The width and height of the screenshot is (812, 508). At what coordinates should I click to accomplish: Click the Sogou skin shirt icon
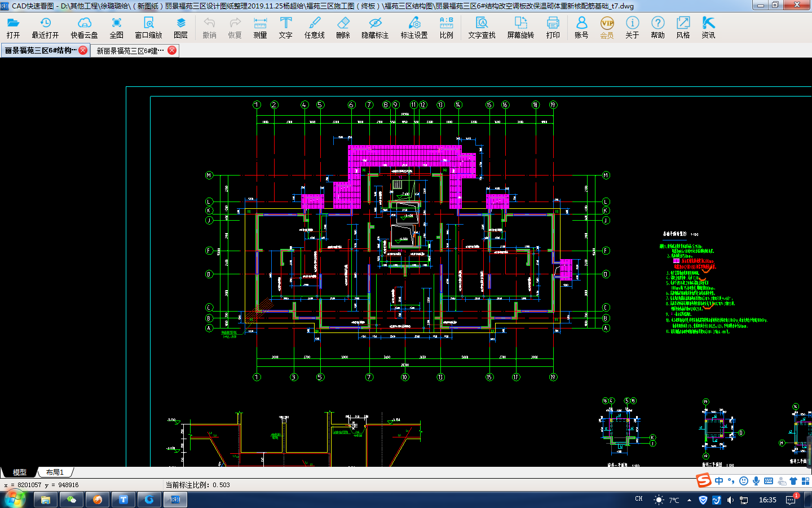point(793,481)
